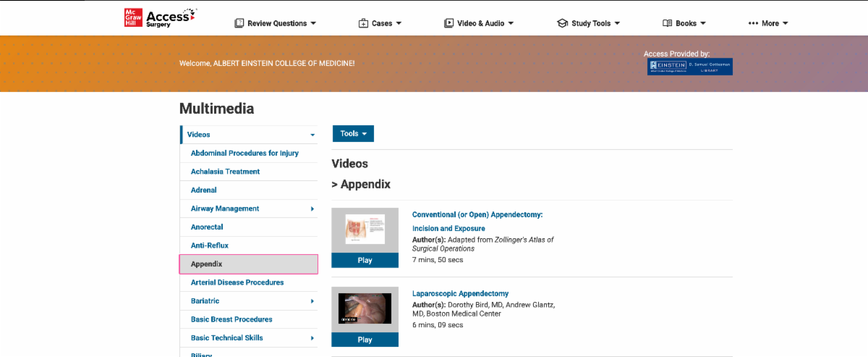This screenshot has height=357, width=868.
Task: Expand the Bariatric submenu arrow
Action: pyautogui.click(x=312, y=301)
